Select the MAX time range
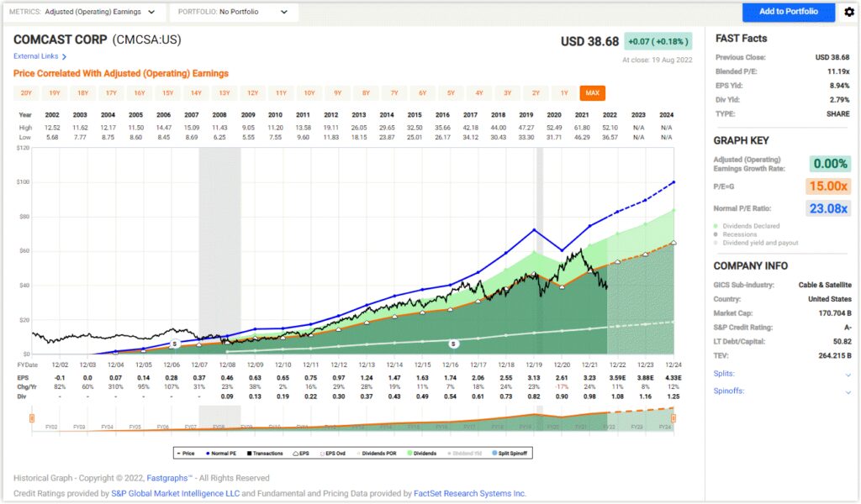Image resolution: width=861 pixels, height=504 pixels. point(593,93)
